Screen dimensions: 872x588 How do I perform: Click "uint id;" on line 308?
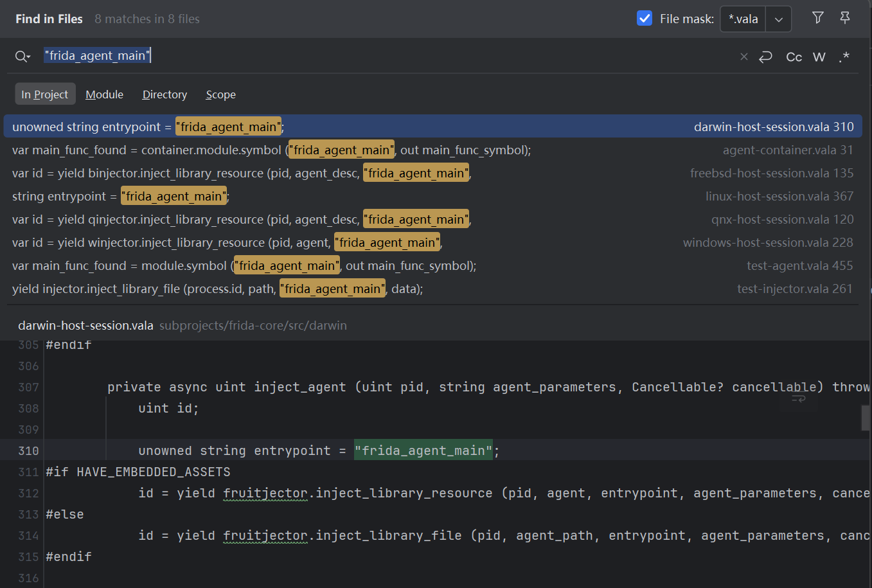click(168, 408)
